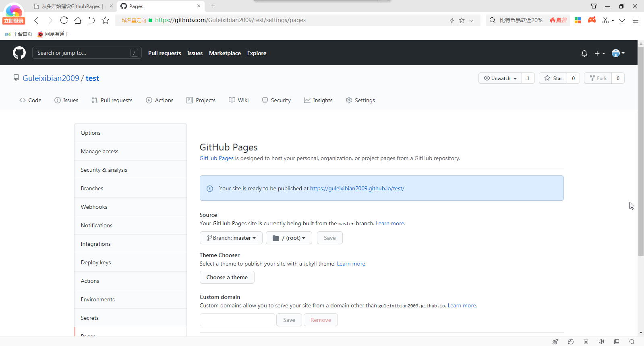Viewport: 644px width, 346px height.
Task: Open a new browser tab
Action: click(x=213, y=6)
